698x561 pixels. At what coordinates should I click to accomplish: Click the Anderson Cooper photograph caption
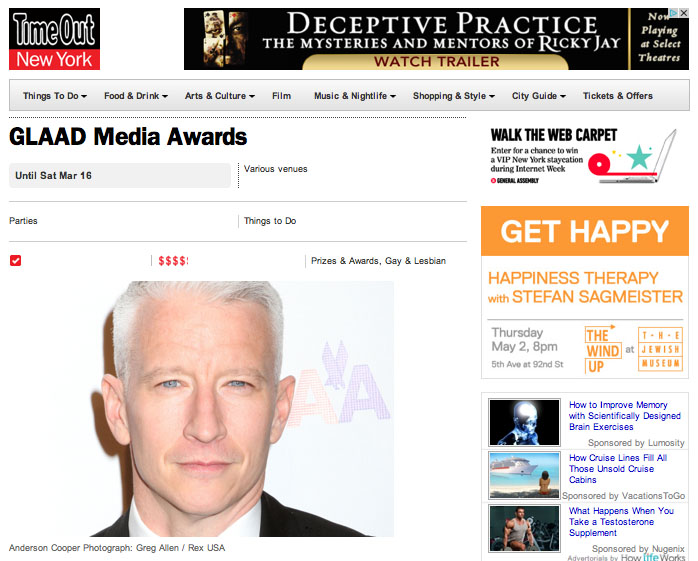[117, 548]
